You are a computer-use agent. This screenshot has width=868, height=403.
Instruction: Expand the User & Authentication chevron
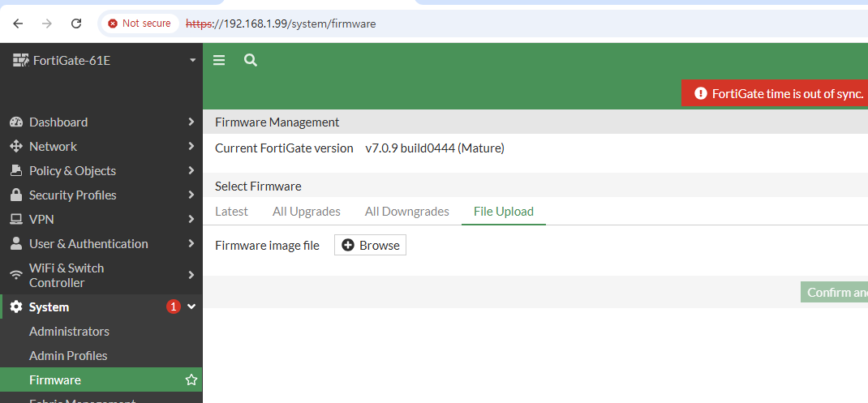pyautogui.click(x=191, y=243)
